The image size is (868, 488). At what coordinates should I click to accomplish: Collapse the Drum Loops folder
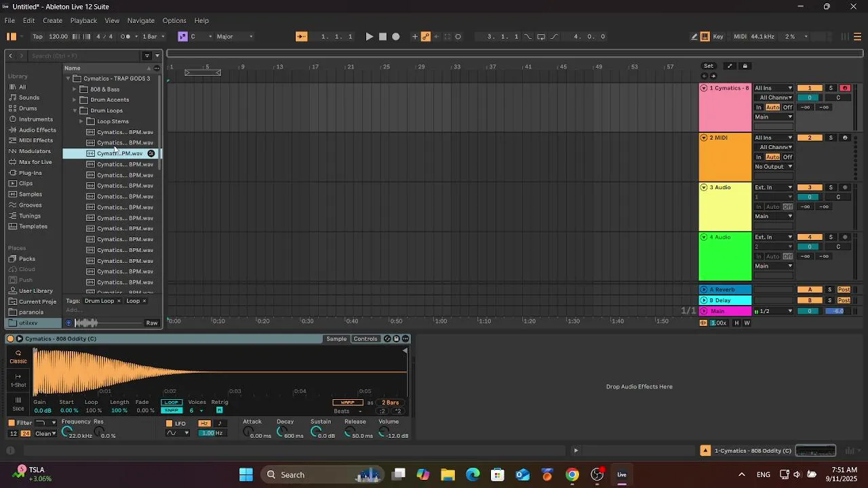click(75, 110)
